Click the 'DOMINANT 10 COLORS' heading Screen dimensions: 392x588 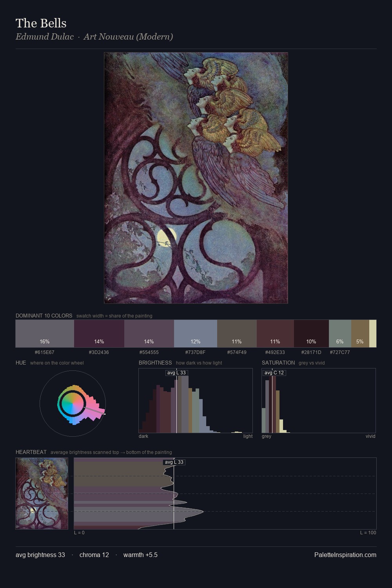[44, 316]
